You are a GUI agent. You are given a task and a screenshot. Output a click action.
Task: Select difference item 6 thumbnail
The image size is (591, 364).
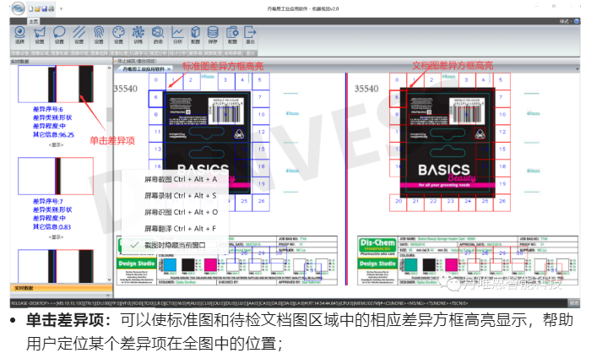click(56, 84)
